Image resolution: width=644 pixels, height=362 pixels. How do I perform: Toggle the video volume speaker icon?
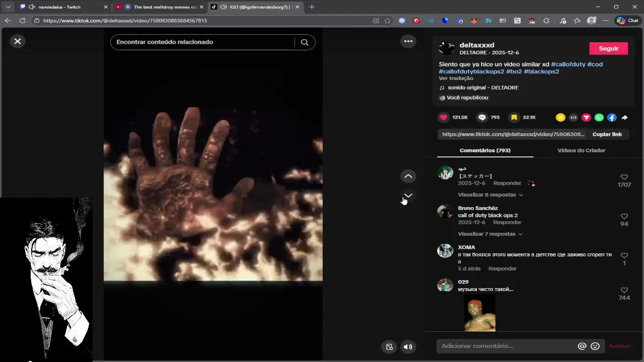[408, 346]
